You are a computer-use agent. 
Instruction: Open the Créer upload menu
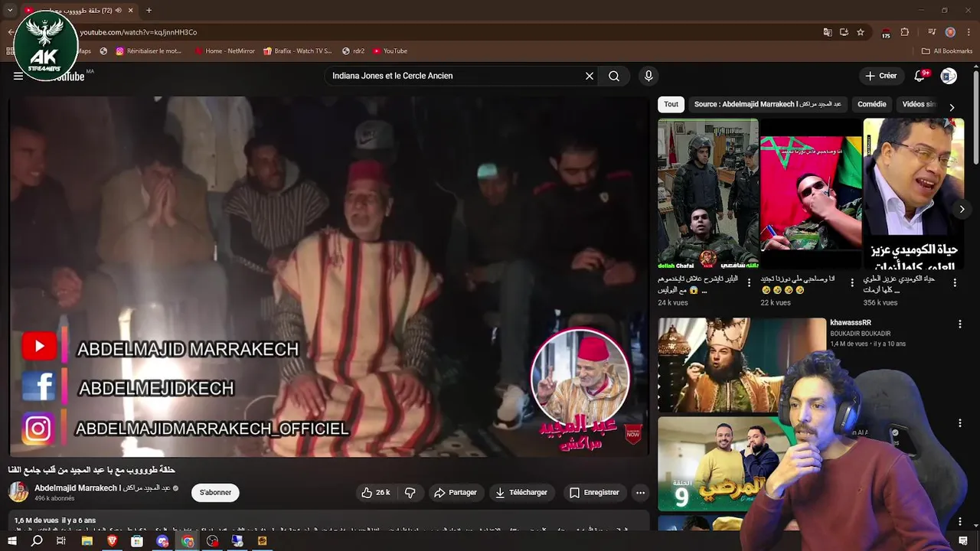[880, 76]
